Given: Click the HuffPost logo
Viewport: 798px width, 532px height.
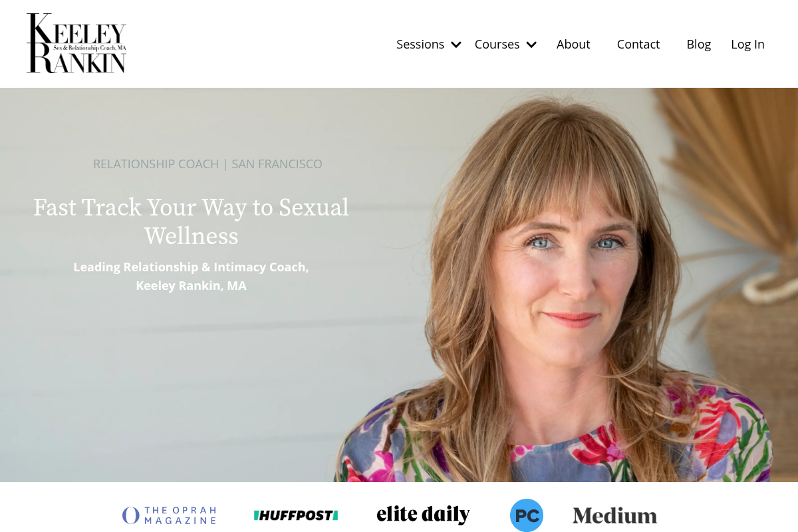Looking at the screenshot, I should pos(296,515).
